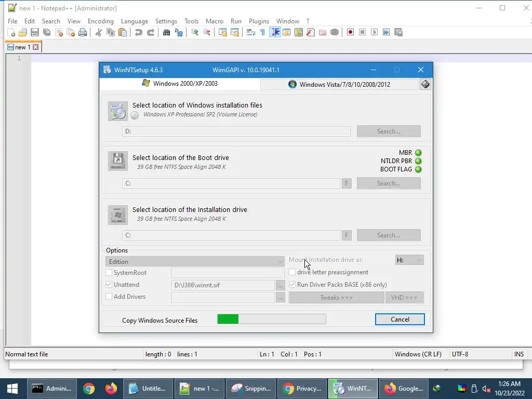Open the H: mount drive letter dropdown
This screenshot has width=532, height=399.
point(409,260)
